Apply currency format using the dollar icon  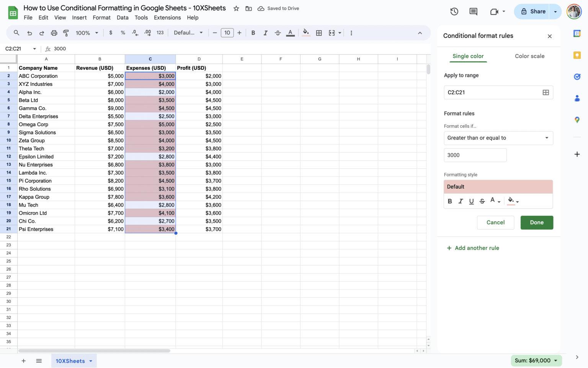click(111, 33)
